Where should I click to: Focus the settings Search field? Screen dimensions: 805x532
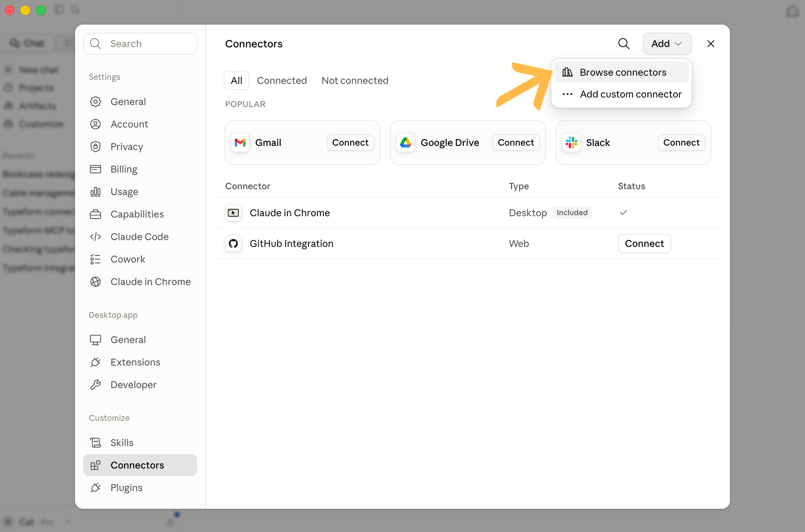click(140, 44)
